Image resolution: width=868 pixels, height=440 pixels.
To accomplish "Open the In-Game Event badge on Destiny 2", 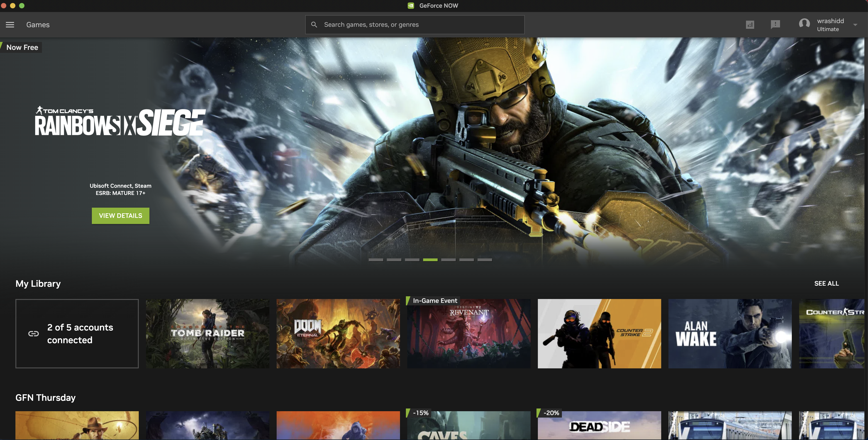I will [435, 301].
